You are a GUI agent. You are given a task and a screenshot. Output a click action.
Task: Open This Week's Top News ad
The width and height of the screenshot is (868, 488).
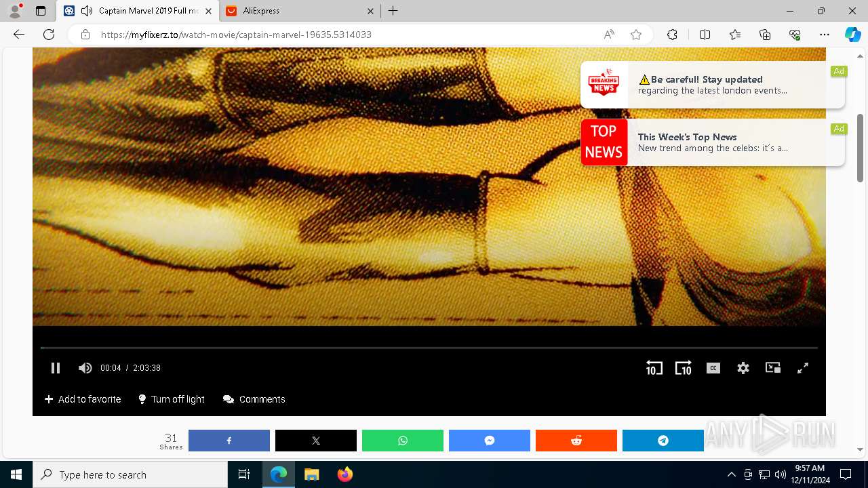pyautogui.click(x=713, y=142)
